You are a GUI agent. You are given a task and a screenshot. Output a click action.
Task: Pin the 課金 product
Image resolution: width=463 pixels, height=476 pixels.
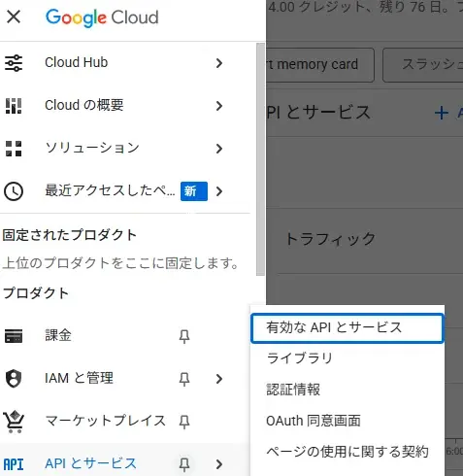pos(184,336)
